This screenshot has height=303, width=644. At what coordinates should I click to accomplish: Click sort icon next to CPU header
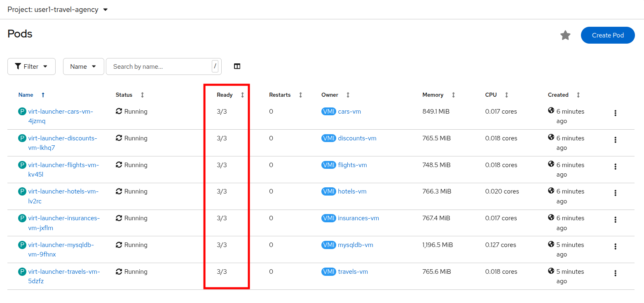[x=506, y=95]
